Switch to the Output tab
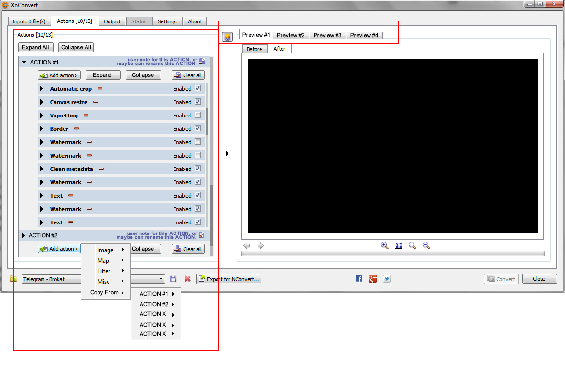Screen dimensions: 565x392 [x=112, y=21]
